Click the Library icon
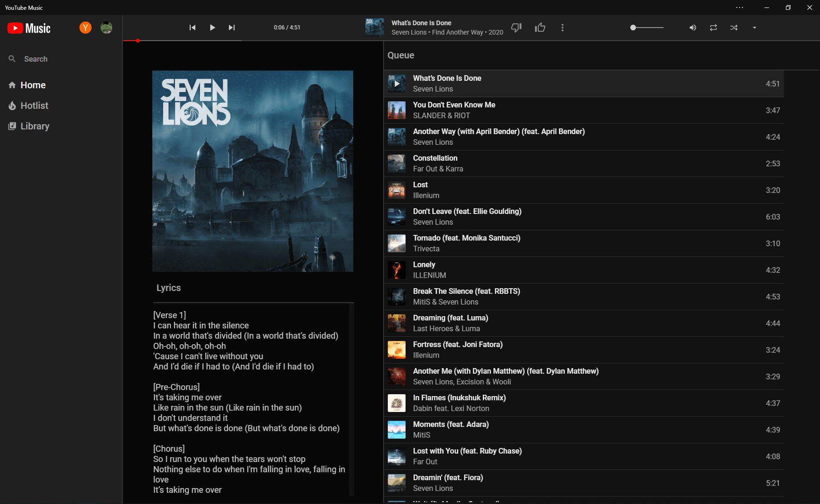Screen dimensions: 820x504 (12, 126)
